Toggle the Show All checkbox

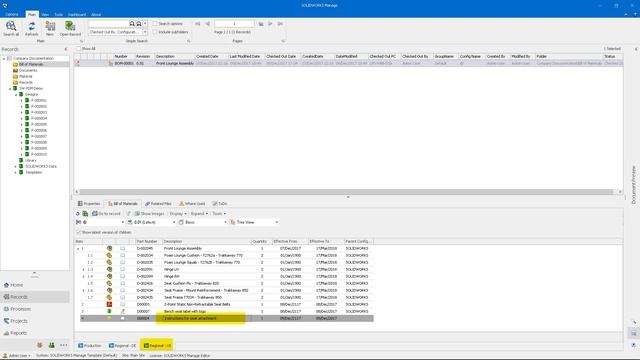pos(78,49)
